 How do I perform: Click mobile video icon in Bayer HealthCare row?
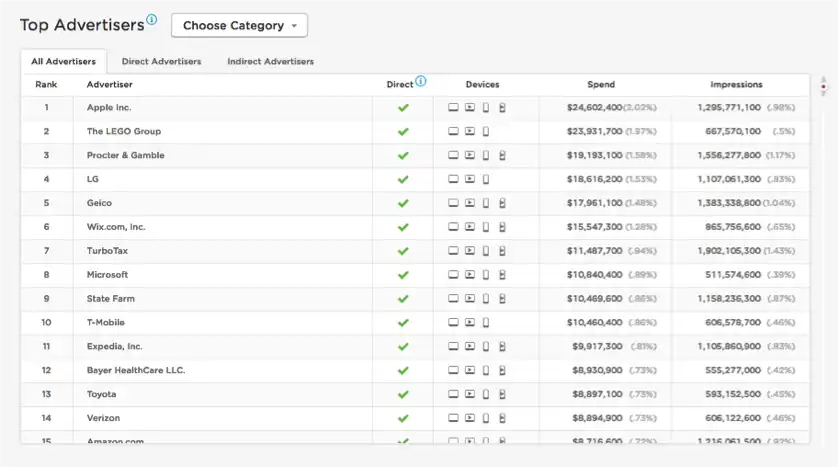tap(502, 370)
